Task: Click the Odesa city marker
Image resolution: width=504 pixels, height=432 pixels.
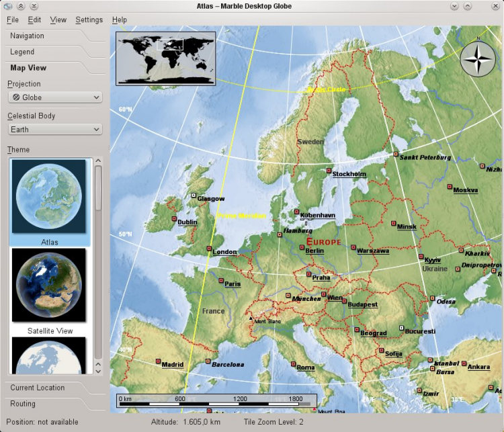Action: pos(432,298)
